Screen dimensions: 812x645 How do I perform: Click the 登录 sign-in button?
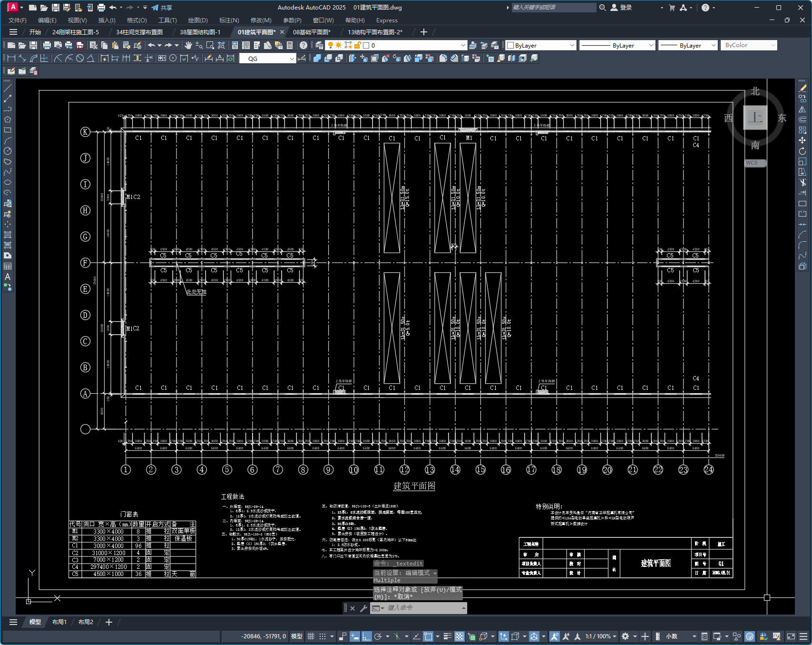tap(621, 8)
